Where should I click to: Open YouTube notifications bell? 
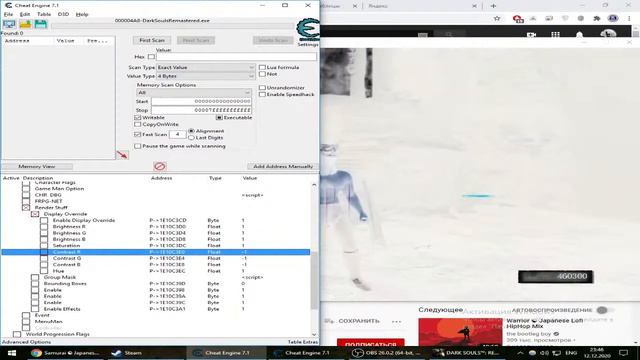[579, 35]
